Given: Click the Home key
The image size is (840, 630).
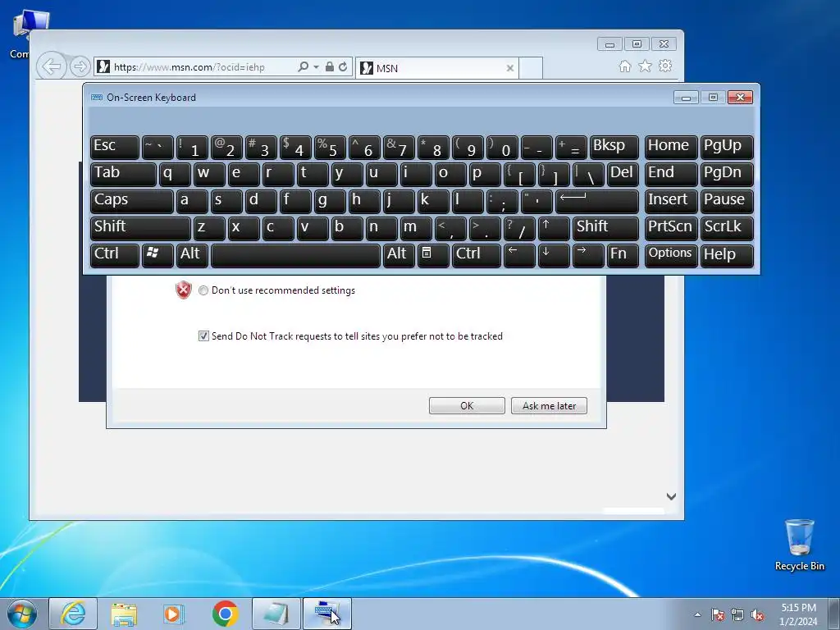Looking at the screenshot, I should tap(671, 147).
